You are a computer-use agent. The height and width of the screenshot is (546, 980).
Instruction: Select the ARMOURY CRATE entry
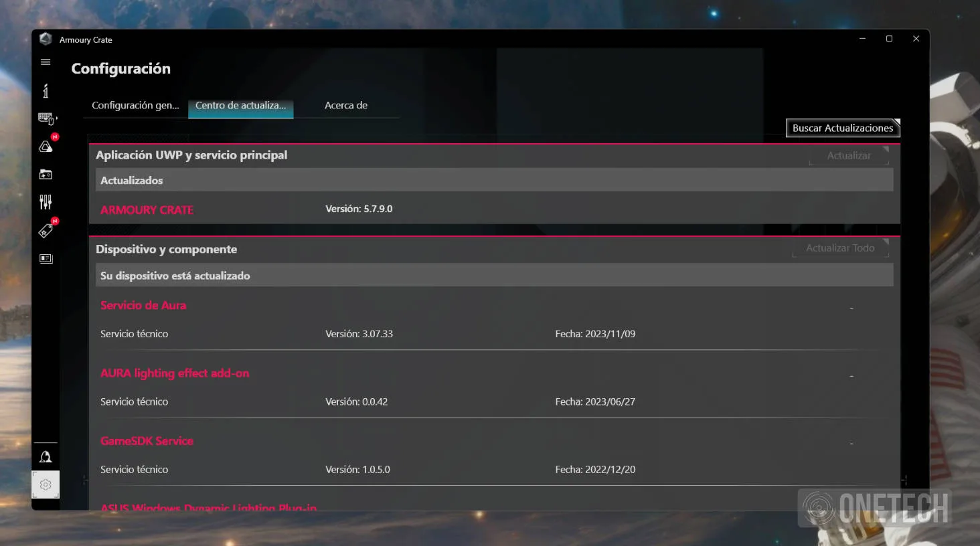147,210
